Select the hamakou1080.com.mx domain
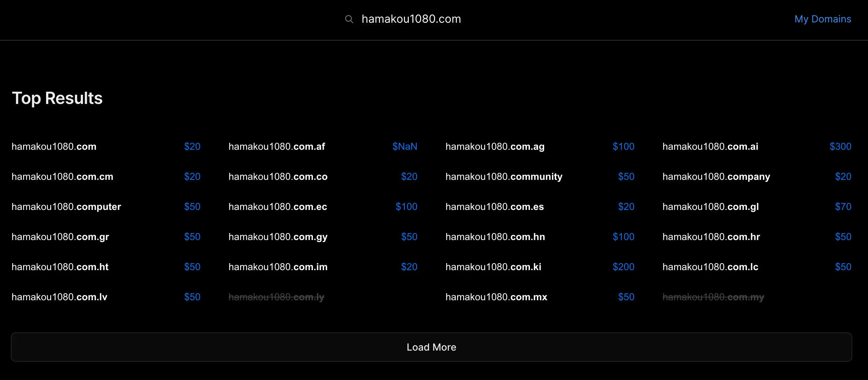 [x=496, y=297]
